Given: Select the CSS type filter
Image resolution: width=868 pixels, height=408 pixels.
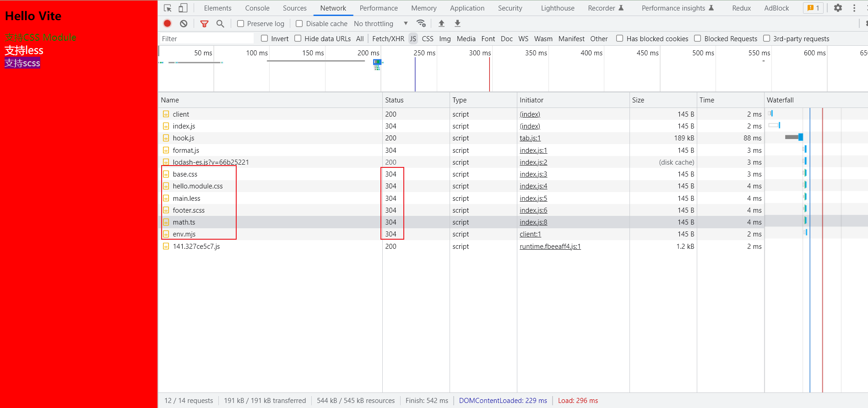Looking at the screenshot, I should tap(428, 39).
